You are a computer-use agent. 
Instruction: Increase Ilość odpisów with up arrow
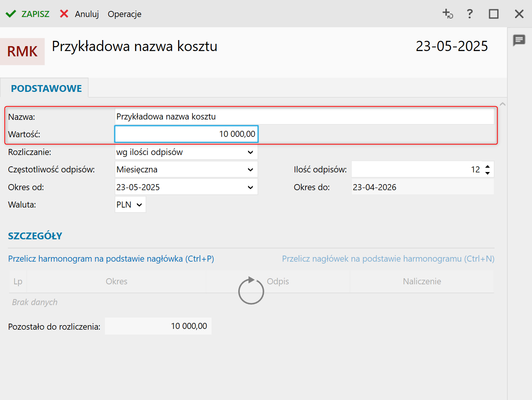[488, 166]
